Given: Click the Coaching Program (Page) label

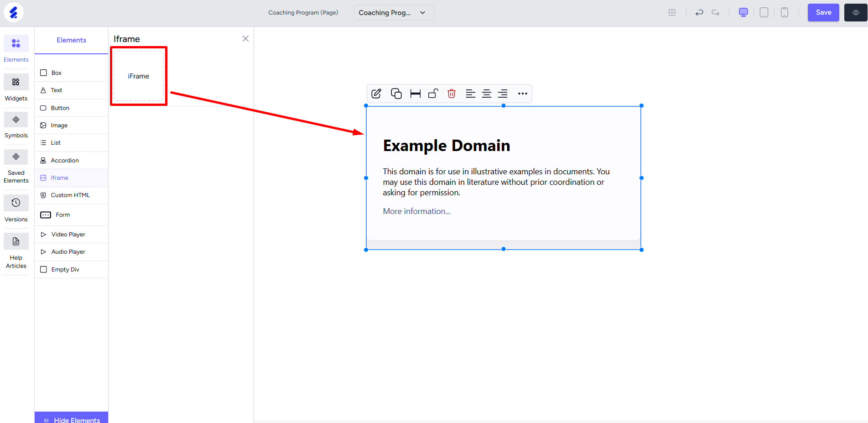Looking at the screenshot, I should point(303,13).
